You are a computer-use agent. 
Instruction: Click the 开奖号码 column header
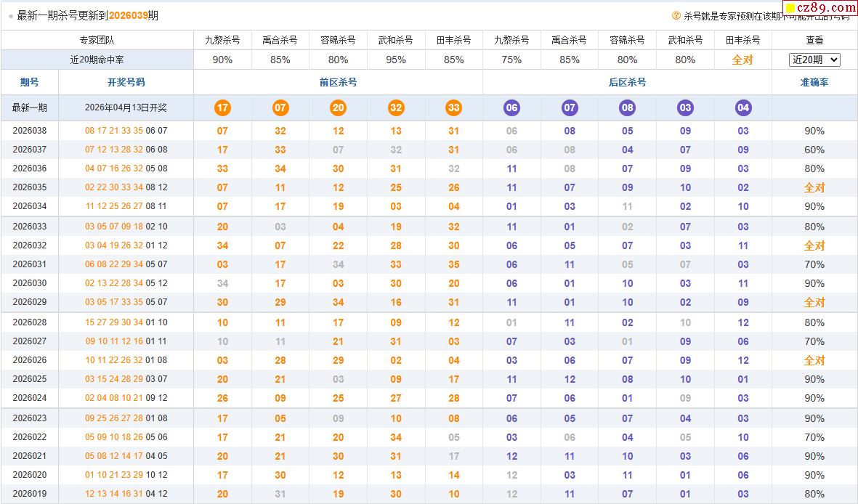point(126,82)
